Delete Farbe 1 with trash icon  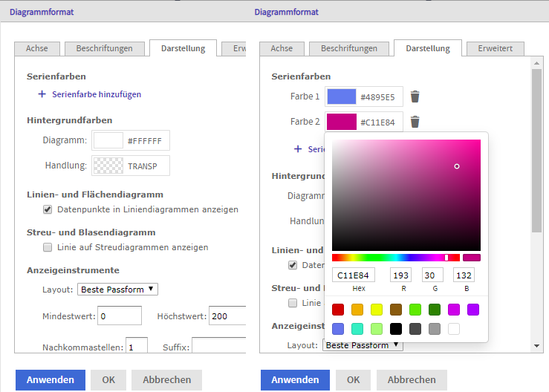tap(415, 97)
